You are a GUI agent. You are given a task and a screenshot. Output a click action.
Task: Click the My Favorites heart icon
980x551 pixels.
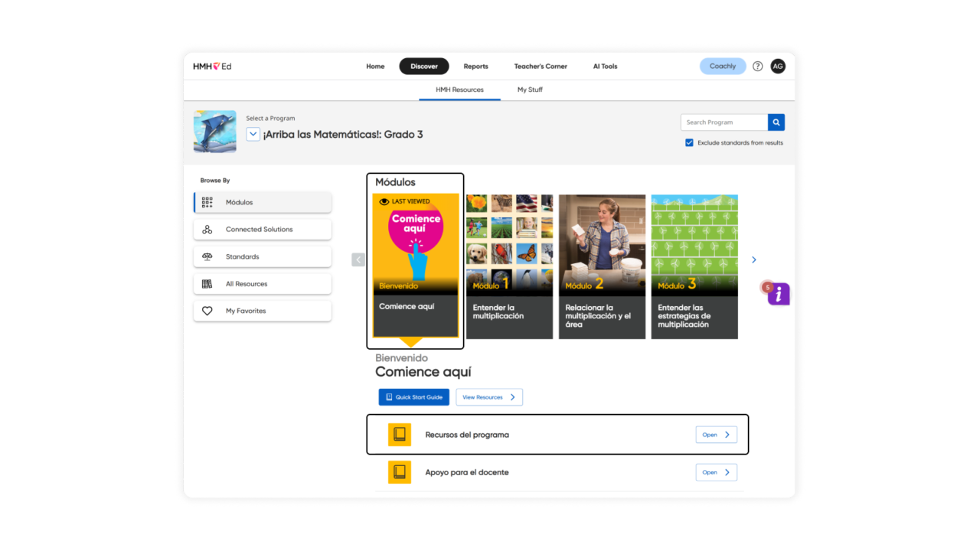point(207,311)
